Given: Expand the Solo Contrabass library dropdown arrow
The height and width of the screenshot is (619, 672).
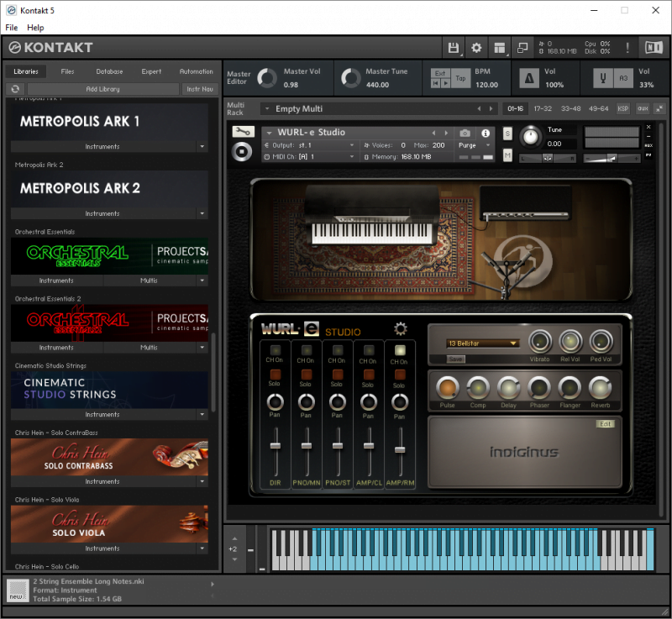Looking at the screenshot, I should [202, 481].
